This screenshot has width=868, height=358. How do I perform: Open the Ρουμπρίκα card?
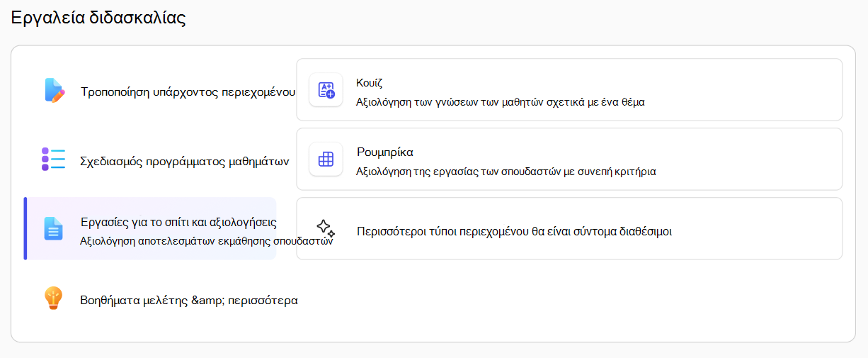click(x=569, y=160)
